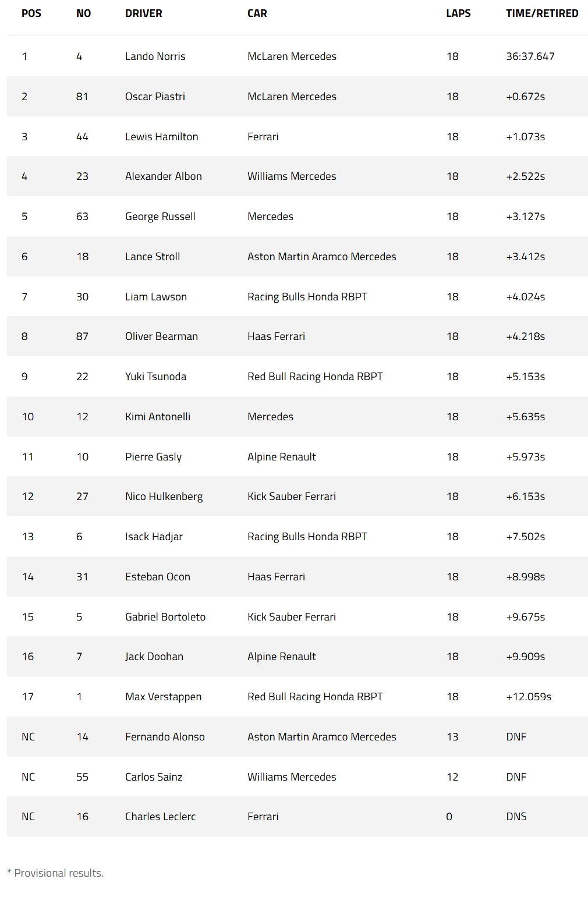Open Alexander Albon driver entry

tap(163, 176)
